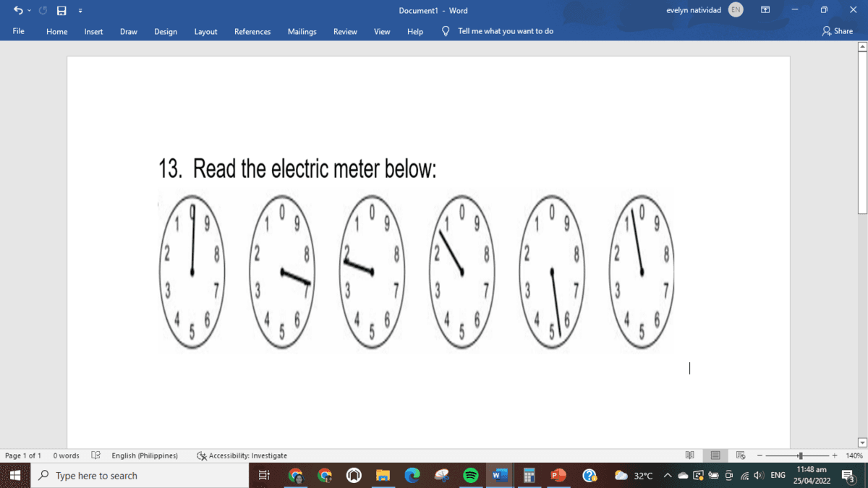Open the second Chrome profile in taskbar
The width and height of the screenshot is (868, 488).
[x=324, y=475]
